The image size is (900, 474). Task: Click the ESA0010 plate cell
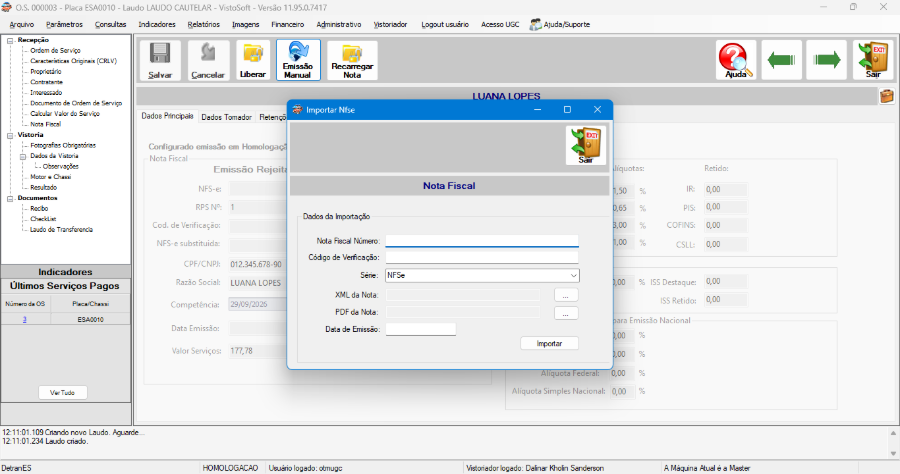click(x=91, y=320)
